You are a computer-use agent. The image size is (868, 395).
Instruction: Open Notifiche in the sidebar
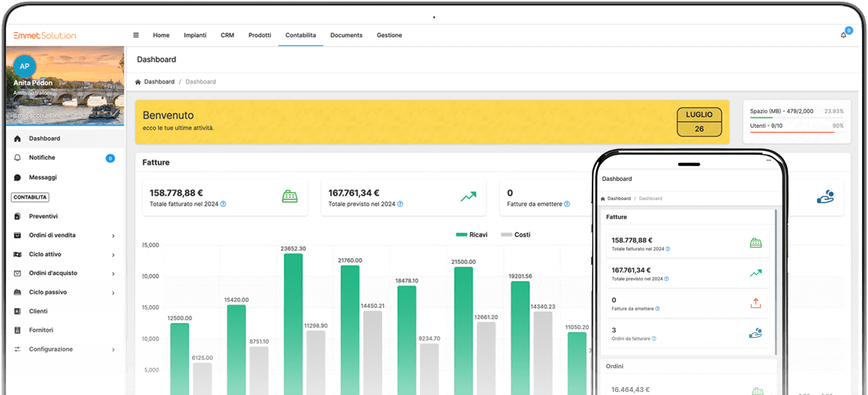pyautogui.click(x=42, y=158)
